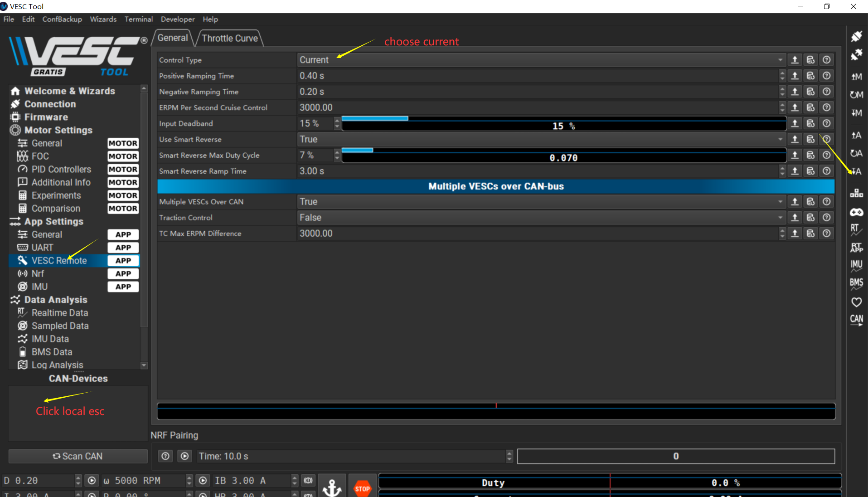Toggle the heart alive-packets icon
The width and height of the screenshot is (868, 497).
click(856, 302)
